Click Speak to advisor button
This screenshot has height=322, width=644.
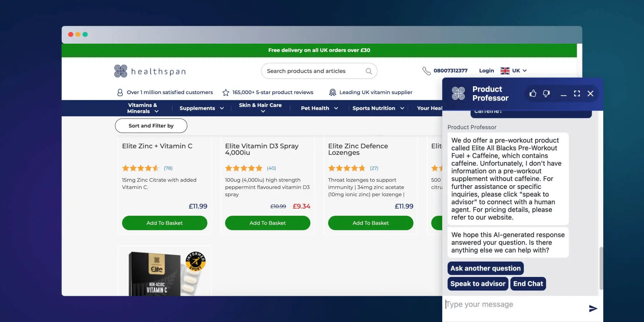click(478, 284)
